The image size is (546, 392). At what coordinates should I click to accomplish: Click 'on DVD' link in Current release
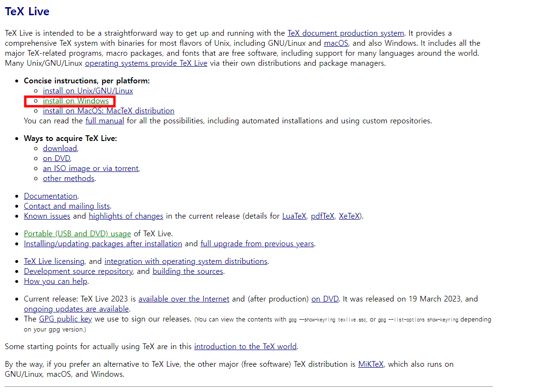coord(325,299)
